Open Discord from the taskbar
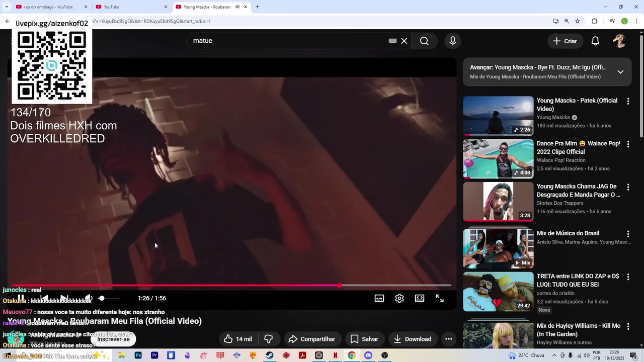644x362 pixels. click(368, 355)
